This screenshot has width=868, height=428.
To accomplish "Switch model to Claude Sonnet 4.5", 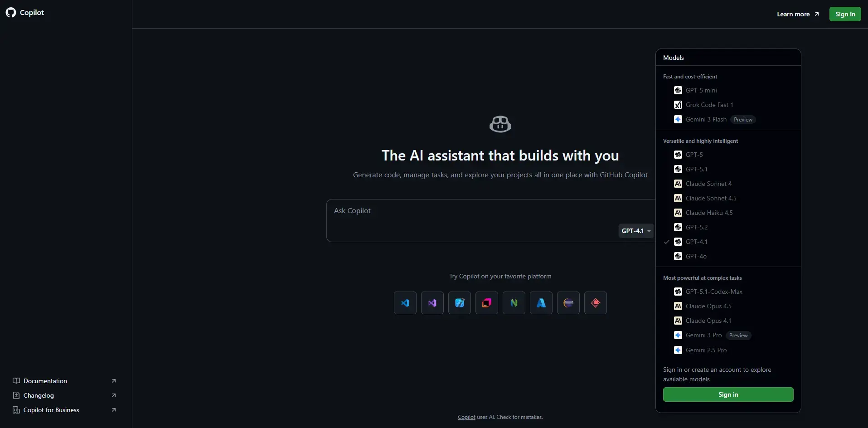I will [711, 198].
